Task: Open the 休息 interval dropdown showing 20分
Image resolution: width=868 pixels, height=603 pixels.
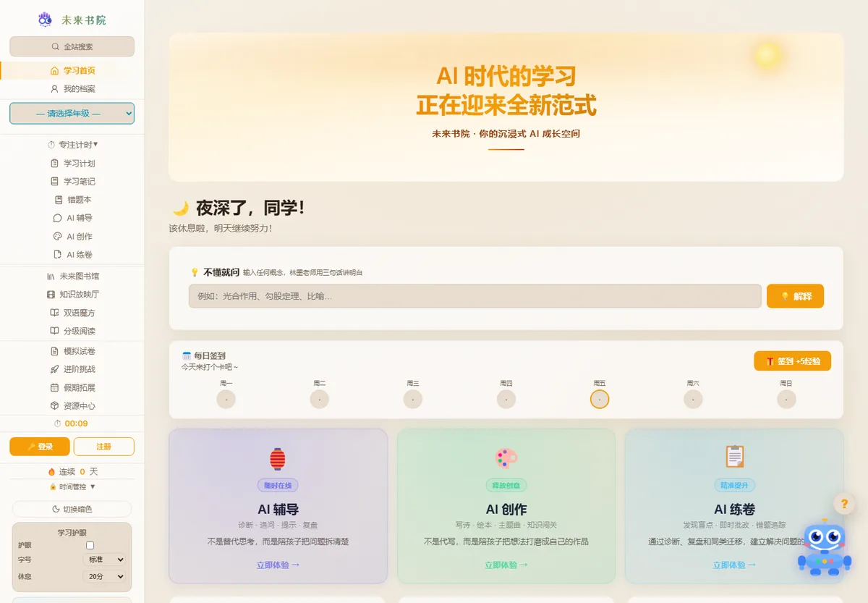Action: pyautogui.click(x=104, y=577)
